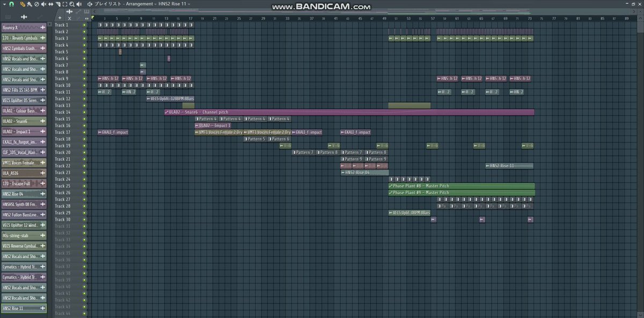
Task: Click the drag handle on ULA_AS16
Action: pos(42,173)
